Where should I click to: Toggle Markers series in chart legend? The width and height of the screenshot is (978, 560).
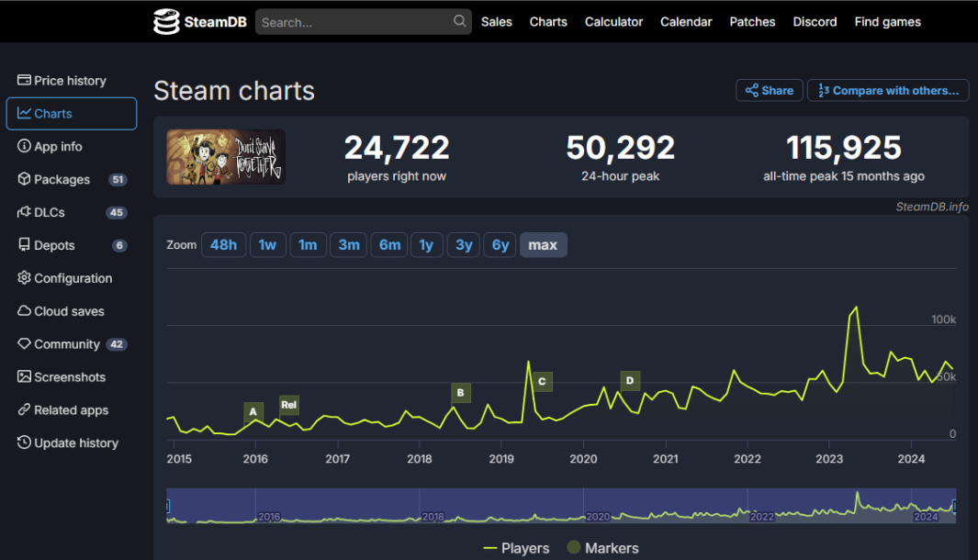pos(602,548)
